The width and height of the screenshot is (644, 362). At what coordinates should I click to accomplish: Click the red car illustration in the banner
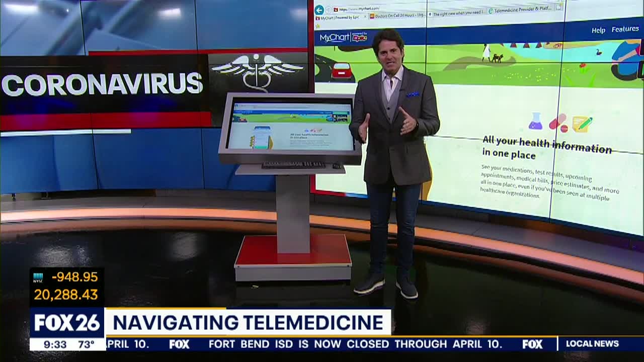[342, 70]
